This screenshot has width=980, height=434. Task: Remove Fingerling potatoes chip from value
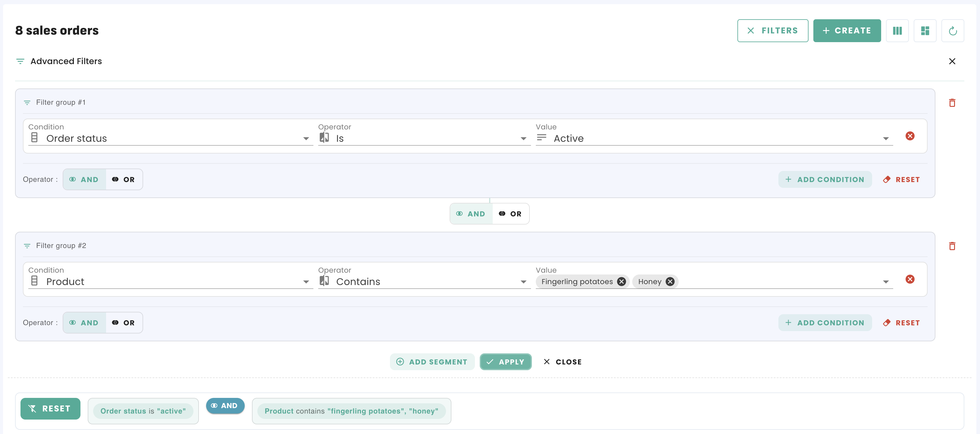[x=621, y=282]
